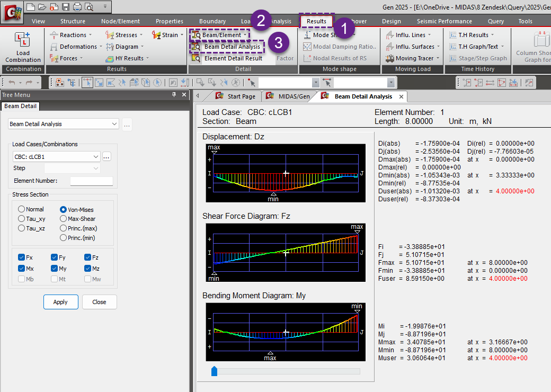Toggle the My checkbox
551x392 pixels.
click(x=54, y=269)
